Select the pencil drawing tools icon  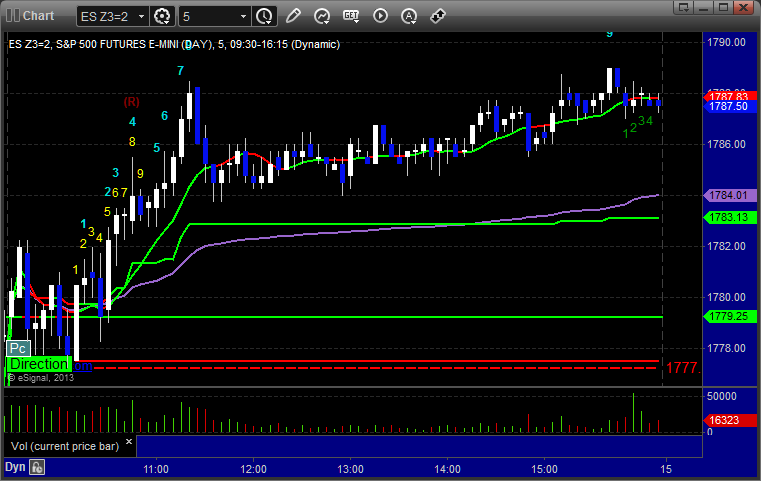click(x=293, y=16)
